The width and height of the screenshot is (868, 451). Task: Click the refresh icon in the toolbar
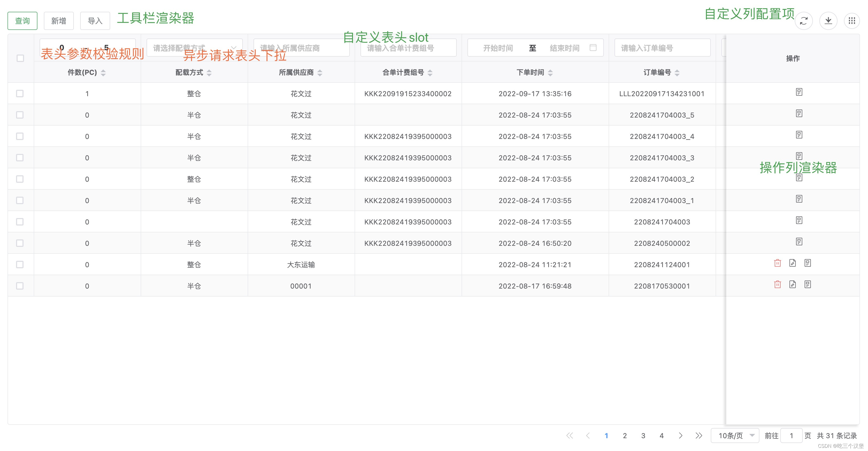[x=804, y=21]
